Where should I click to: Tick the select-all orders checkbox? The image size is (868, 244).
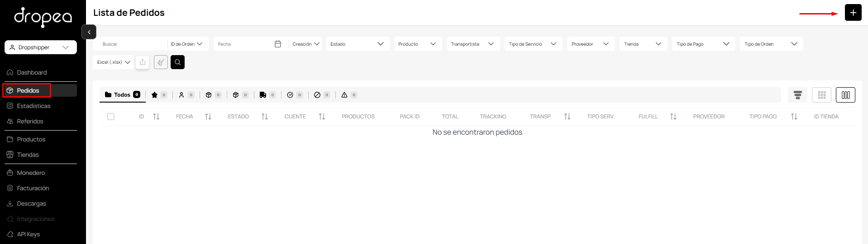111,117
